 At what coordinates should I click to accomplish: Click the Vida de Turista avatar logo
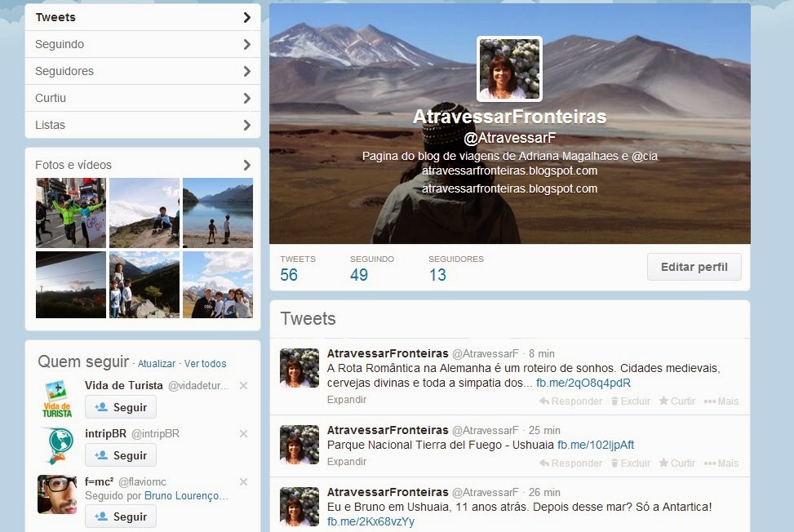(x=57, y=399)
